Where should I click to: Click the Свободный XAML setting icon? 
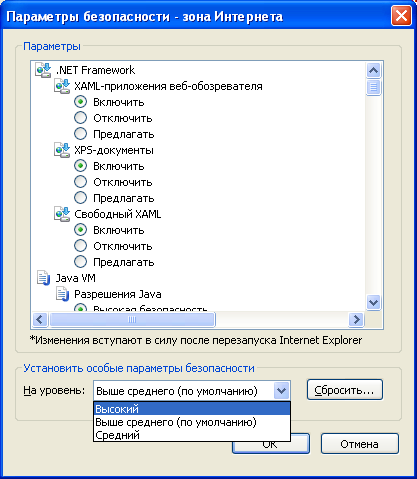click(62, 214)
